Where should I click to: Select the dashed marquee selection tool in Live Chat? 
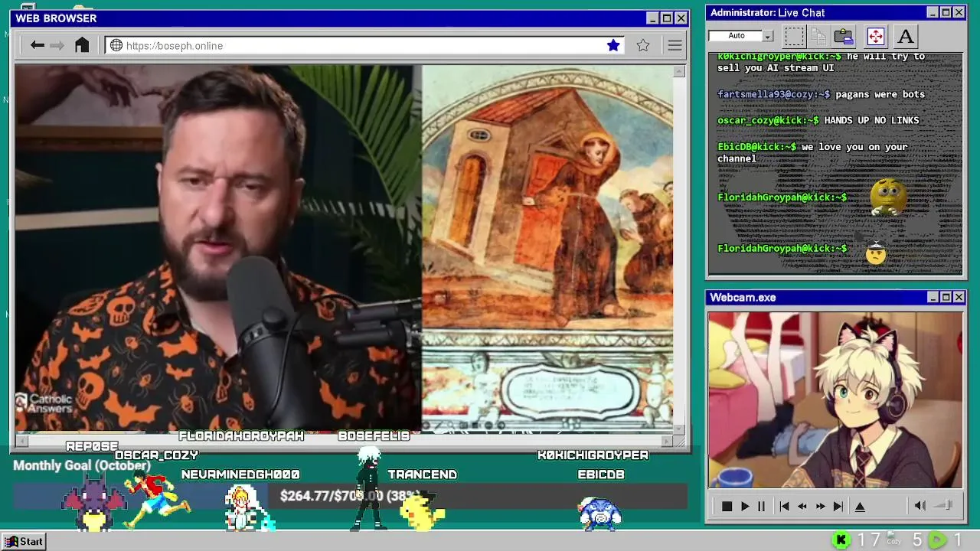(x=795, y=36)
